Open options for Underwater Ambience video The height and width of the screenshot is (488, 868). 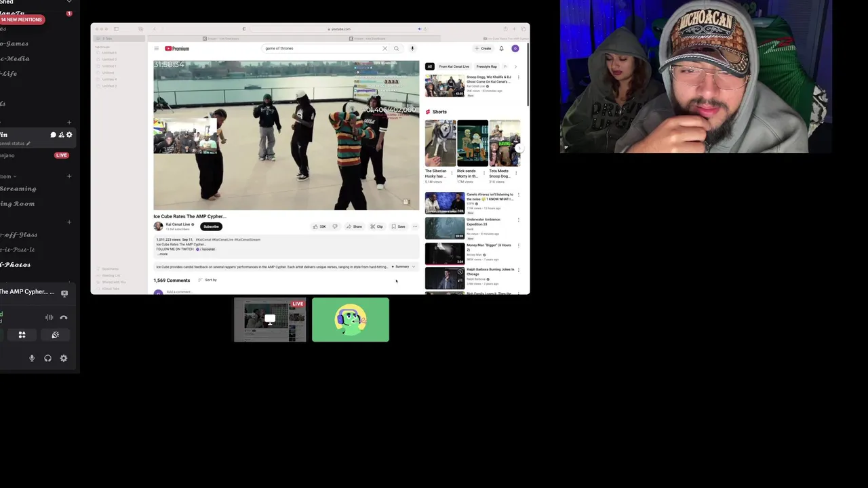coord(519,220)
